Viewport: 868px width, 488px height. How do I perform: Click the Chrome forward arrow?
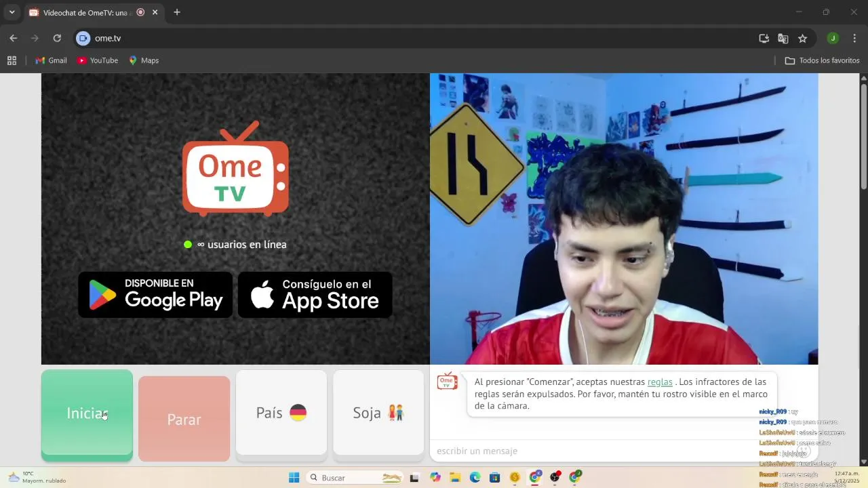pos(35,38)
